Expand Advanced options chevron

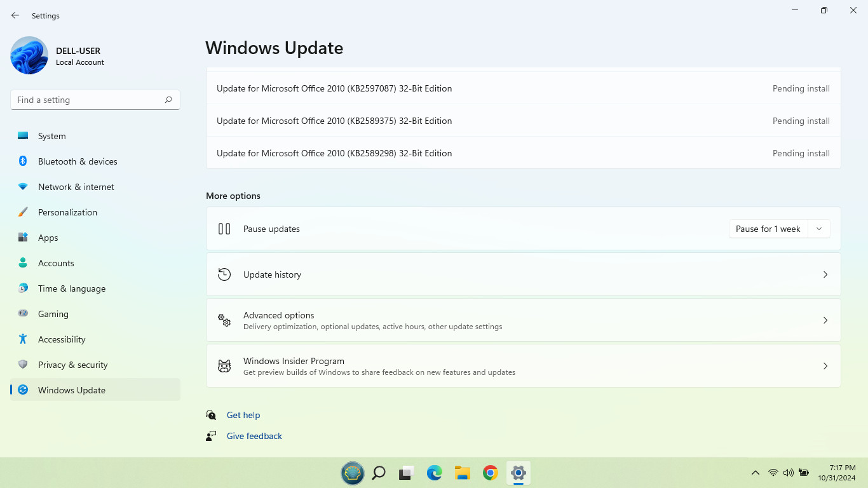(825, 320)
